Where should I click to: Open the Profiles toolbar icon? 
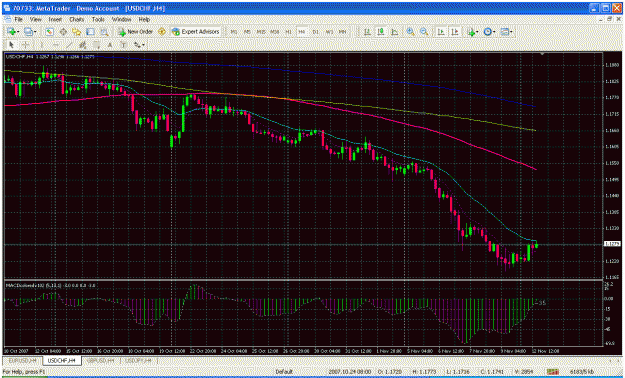click(x=28, y=32)
